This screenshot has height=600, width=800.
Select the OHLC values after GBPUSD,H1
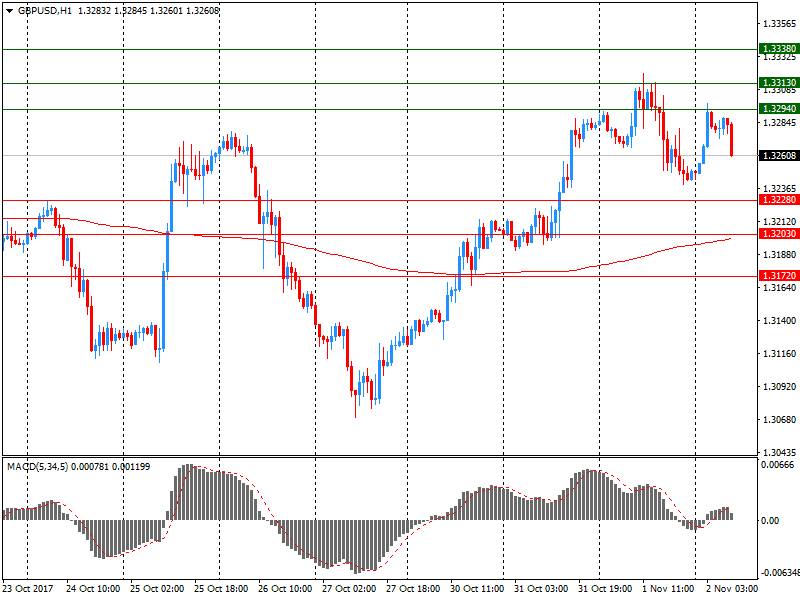[149, 11]
